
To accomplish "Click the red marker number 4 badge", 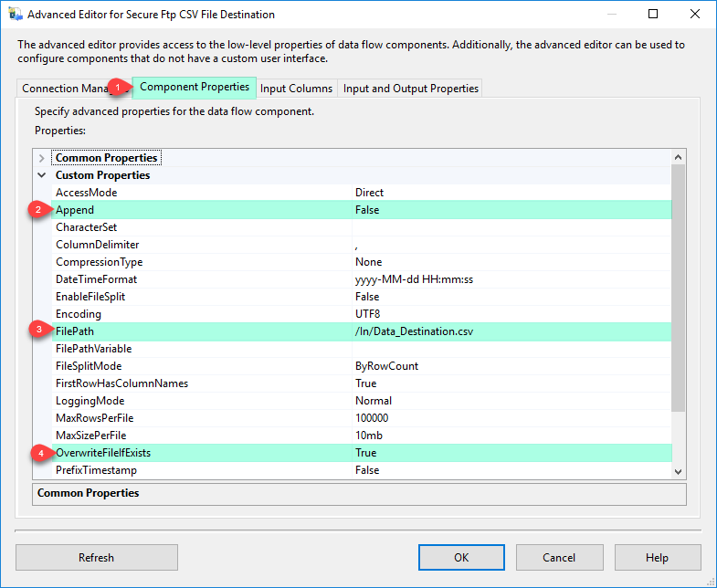I will coord(39,453).
